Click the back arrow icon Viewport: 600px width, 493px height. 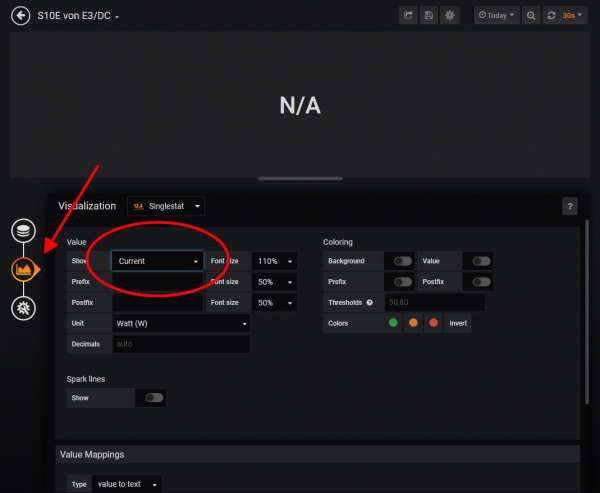pos(19,15)
